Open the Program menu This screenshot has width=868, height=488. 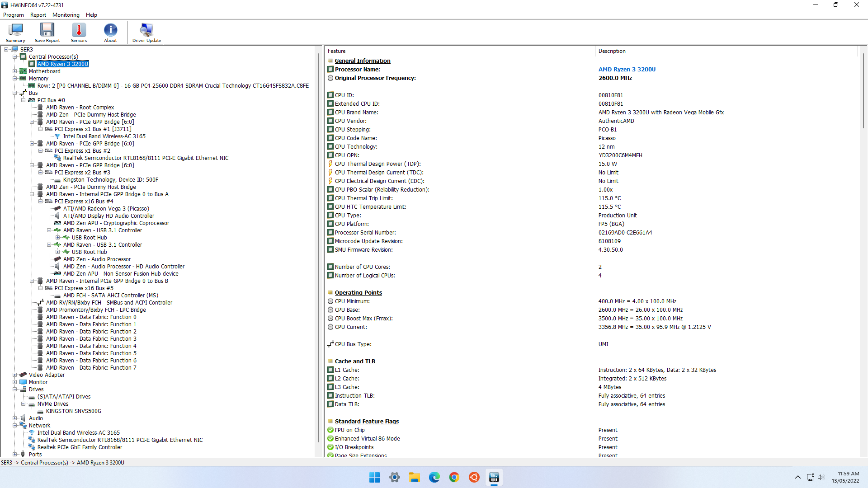point(14,15)
